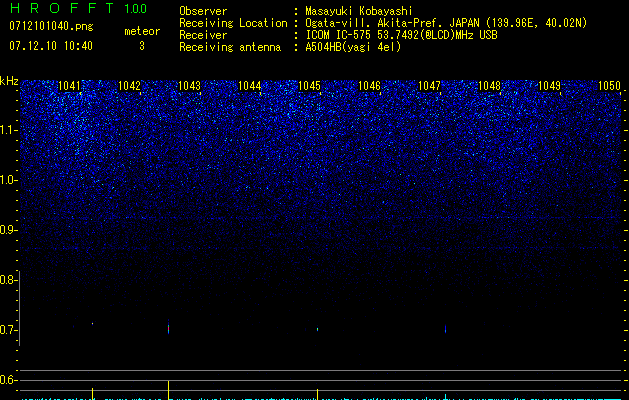Click the blue echo just after 1047

(445, 329)
